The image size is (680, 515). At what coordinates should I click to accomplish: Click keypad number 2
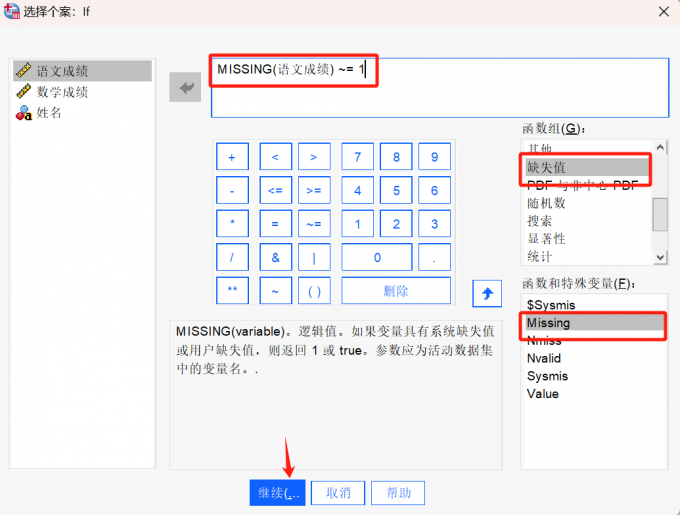click(x=396, y=224)
